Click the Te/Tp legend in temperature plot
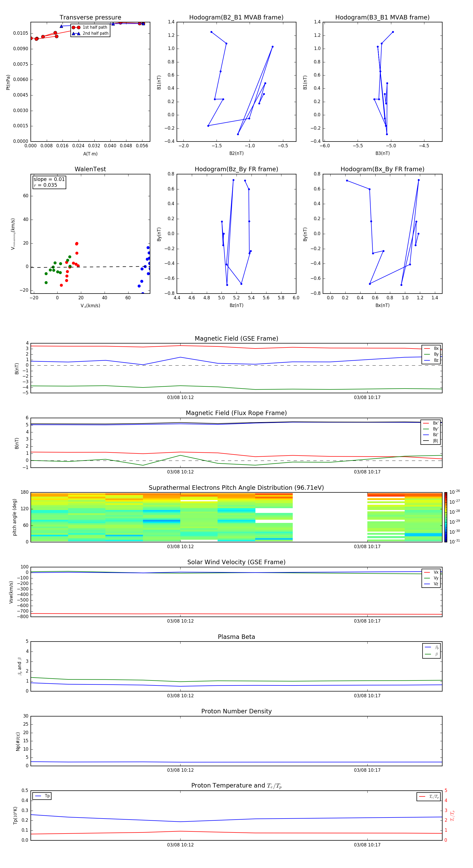This screenshot has height=868, width=473. click(429, 796)
